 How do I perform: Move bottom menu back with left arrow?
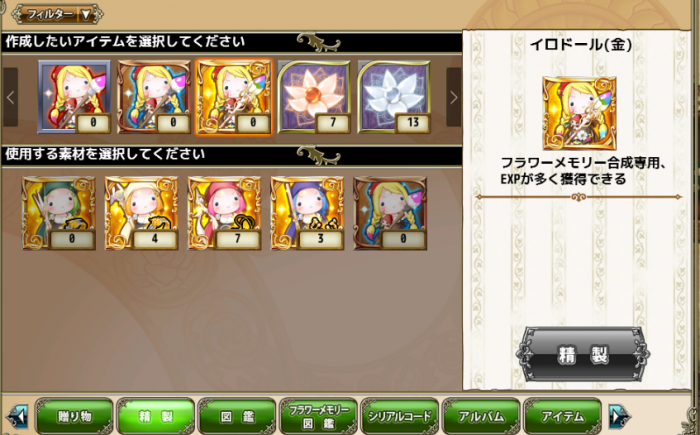pyautogui.click(x=17, y=416)
